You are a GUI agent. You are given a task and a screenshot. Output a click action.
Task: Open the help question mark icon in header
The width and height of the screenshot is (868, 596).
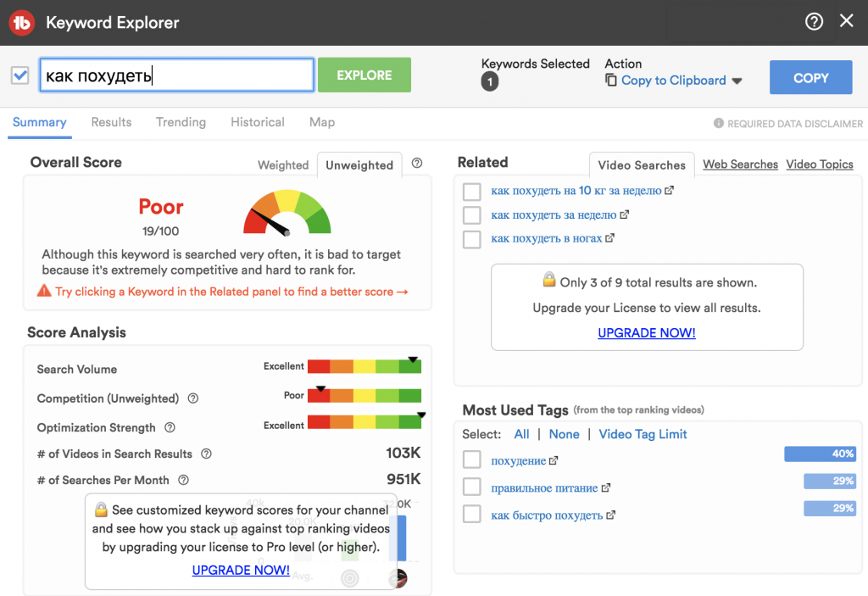point(814,22)
